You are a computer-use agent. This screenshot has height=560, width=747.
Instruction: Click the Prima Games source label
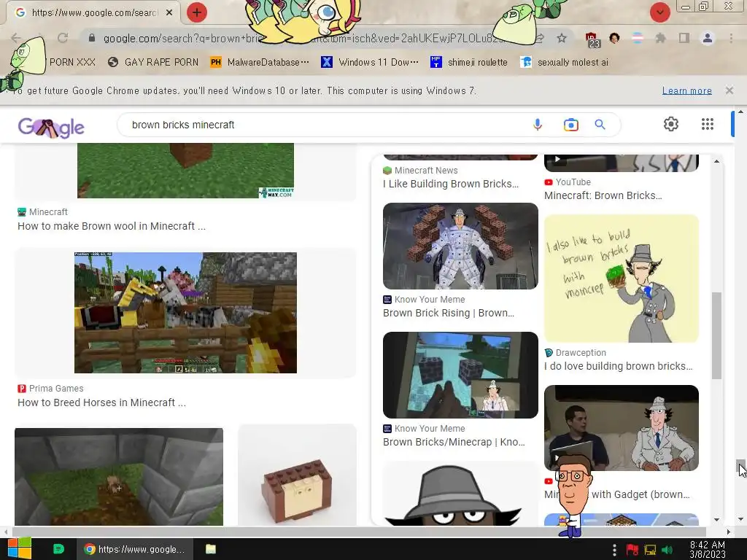point(56,389)
